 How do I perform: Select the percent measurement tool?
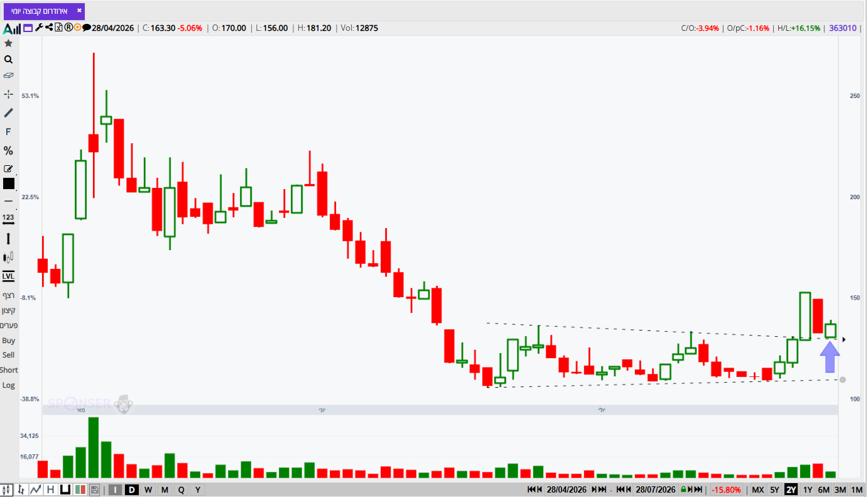pyautogui.click(x=8, y=151)
